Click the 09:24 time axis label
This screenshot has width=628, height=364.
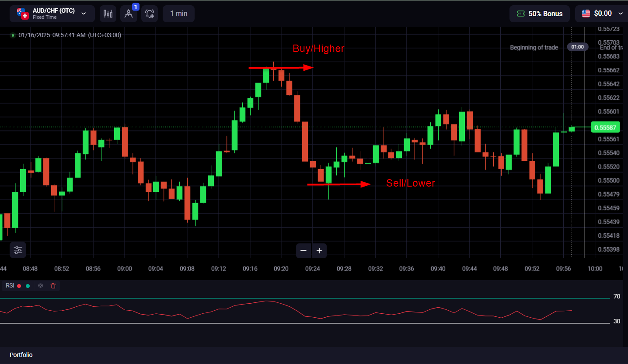pyautogui.click(x=312, y=268)
